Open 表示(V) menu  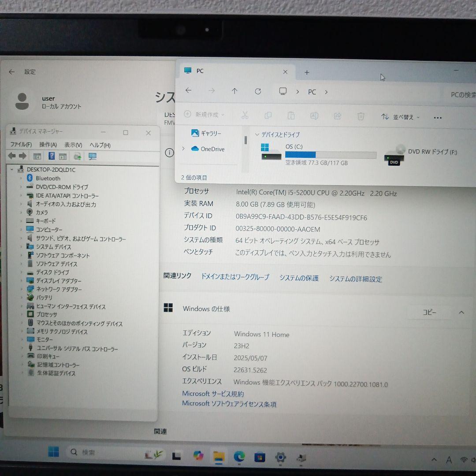pyautogui.click(x=73, y=145)
